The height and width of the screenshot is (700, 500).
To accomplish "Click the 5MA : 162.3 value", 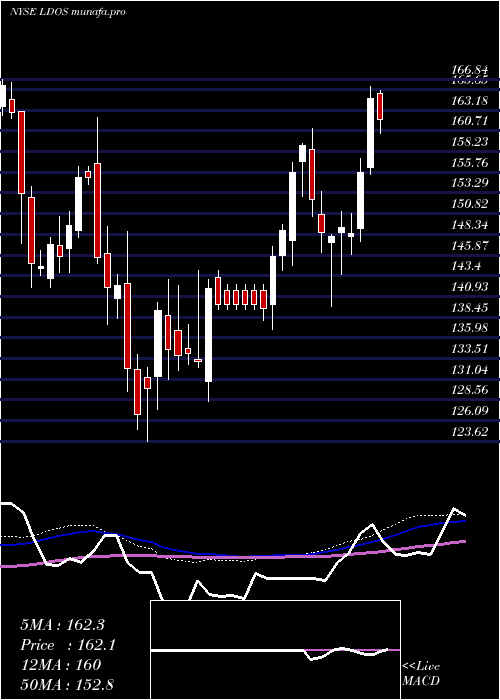I will point(62,625).
